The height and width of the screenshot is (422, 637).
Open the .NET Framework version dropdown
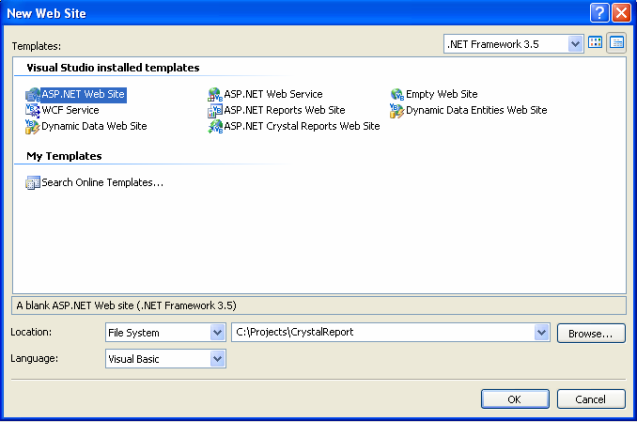575,44
